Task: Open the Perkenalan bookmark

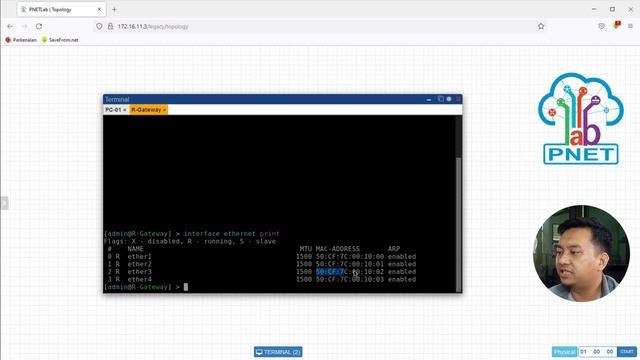Action: coord(21,40)
